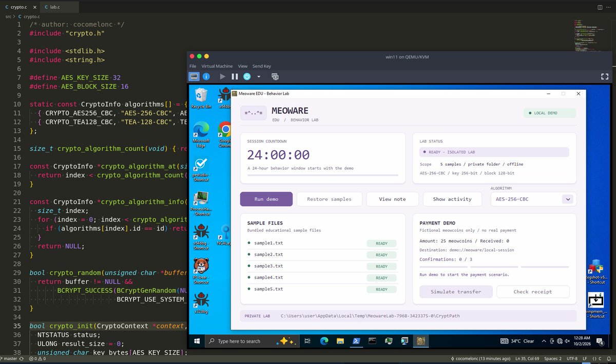Launch the PE-bear desktop shortcut
616x364 pixels.
(201, 271)
